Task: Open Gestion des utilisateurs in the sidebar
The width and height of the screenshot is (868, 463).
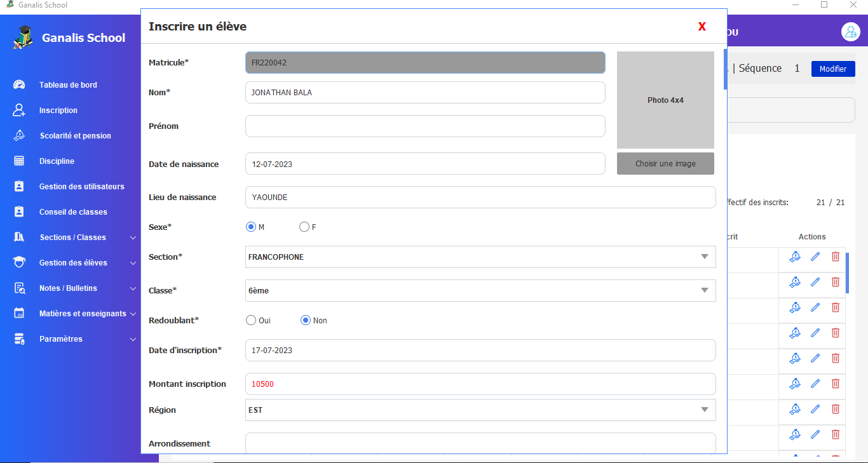Action: [x=82, y=187]
